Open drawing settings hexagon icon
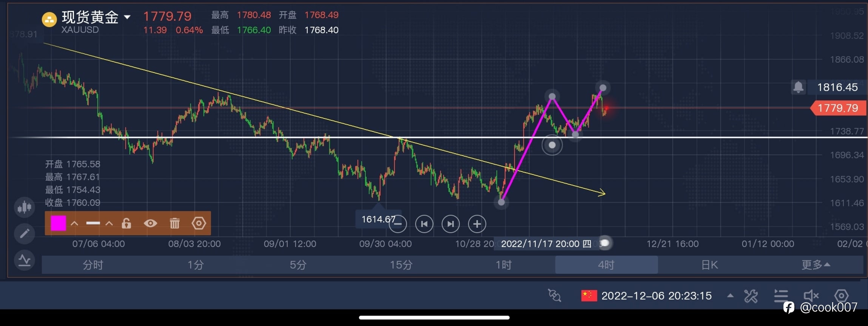Viewport: 868px width, 326px height. 199,223
